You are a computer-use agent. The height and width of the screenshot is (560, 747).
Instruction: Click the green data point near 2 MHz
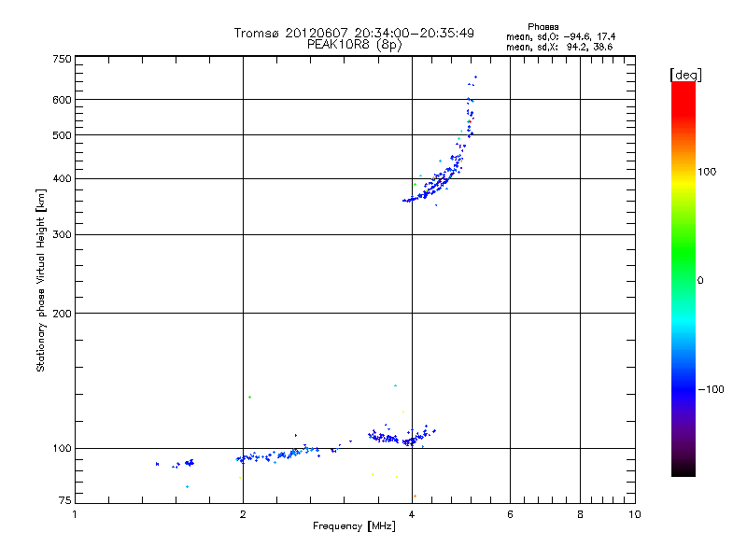coord(249,398)
